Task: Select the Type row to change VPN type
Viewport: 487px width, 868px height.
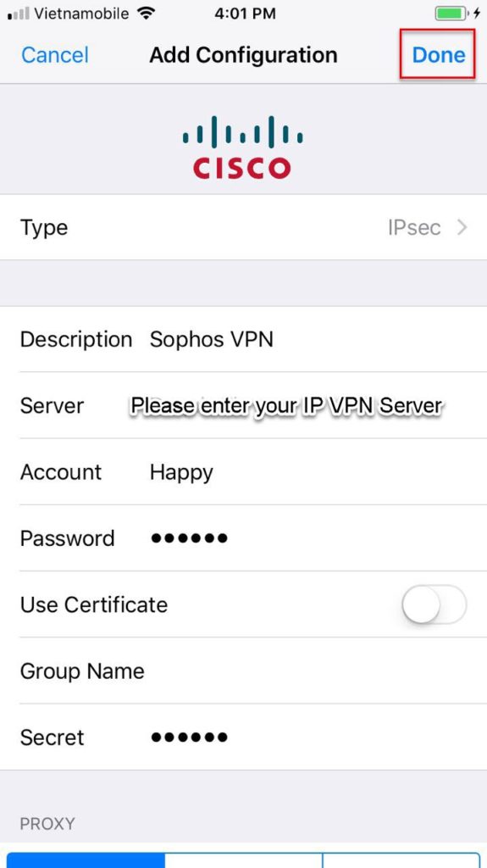Action: 244,227
